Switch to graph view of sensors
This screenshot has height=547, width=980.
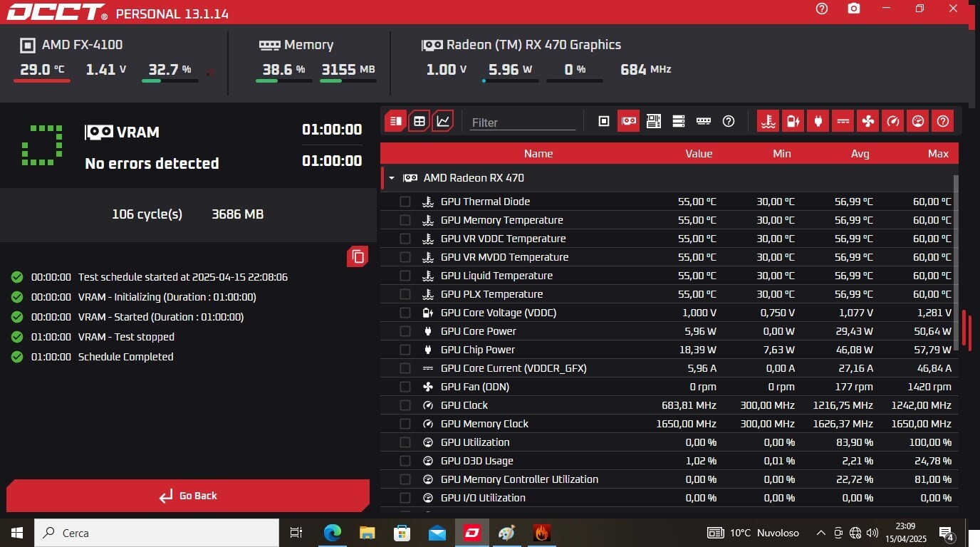(x=443, y=121)
